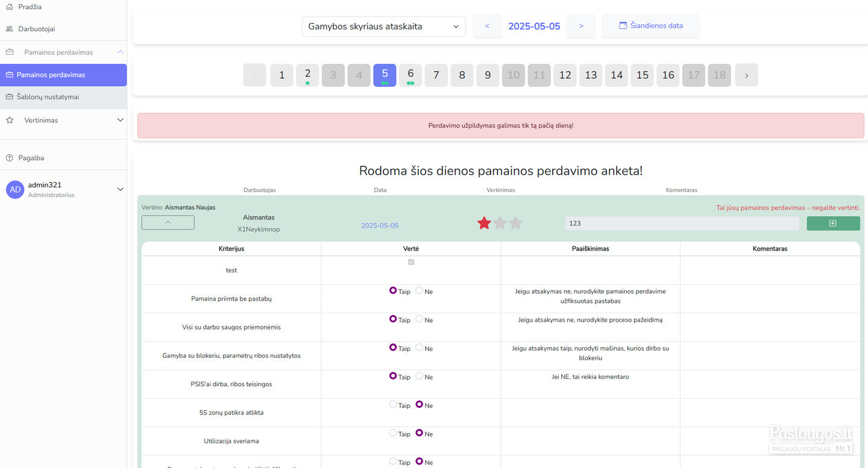Viewport: 868px width, 468px height.
Task: Click the text 'Jei NE, tai reikia komentaro'
Action: (590, 377)
